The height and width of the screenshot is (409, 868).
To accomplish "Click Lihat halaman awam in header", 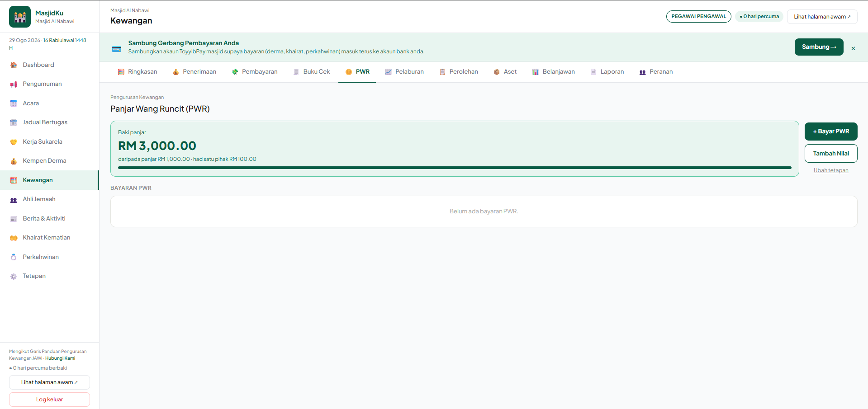I will coord(822,17).
